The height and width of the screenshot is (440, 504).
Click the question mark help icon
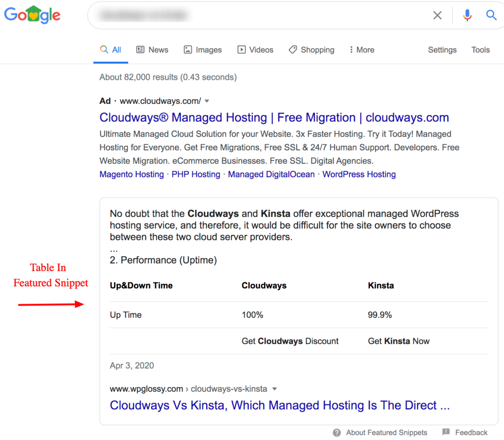(337, 433)
